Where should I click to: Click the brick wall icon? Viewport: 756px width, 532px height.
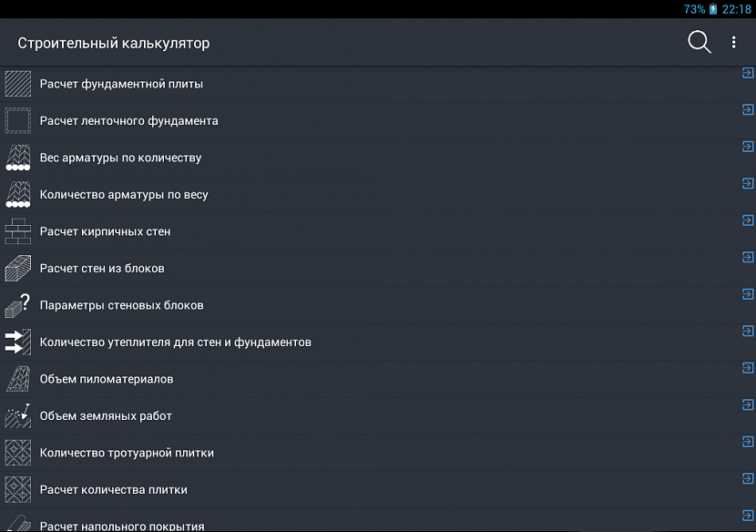pos(18,231)
